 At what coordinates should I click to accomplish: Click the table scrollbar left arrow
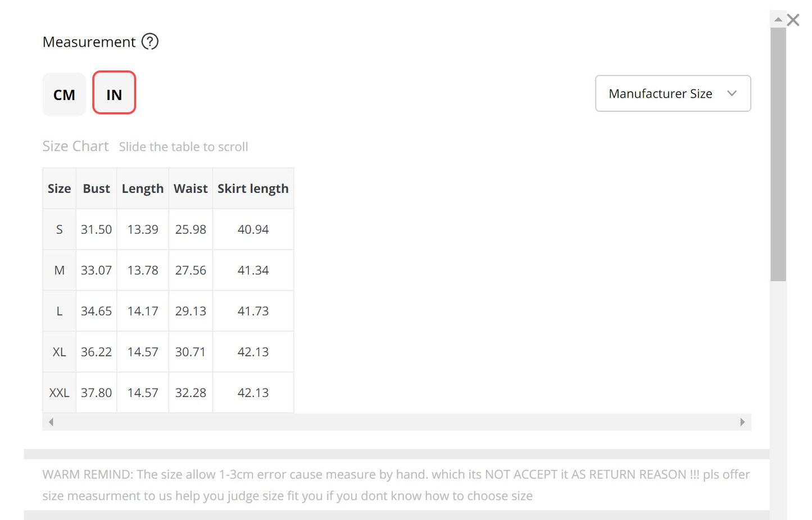click(51, 422)
